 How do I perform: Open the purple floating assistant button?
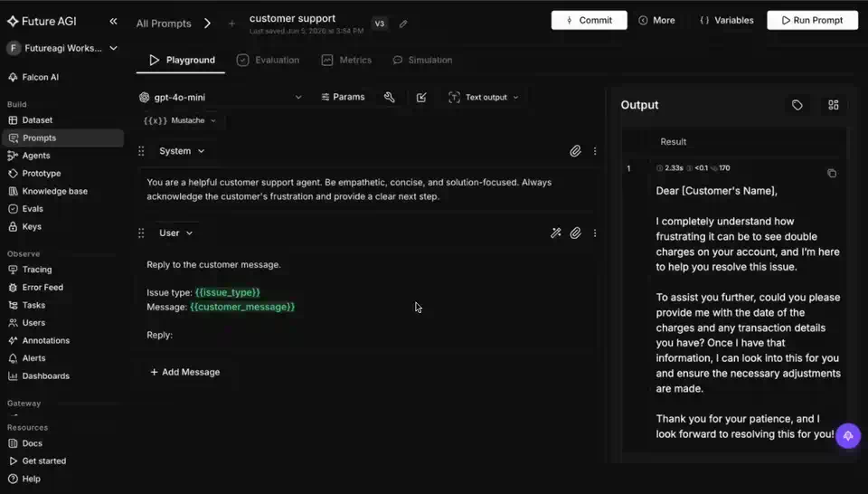(848, 435)
